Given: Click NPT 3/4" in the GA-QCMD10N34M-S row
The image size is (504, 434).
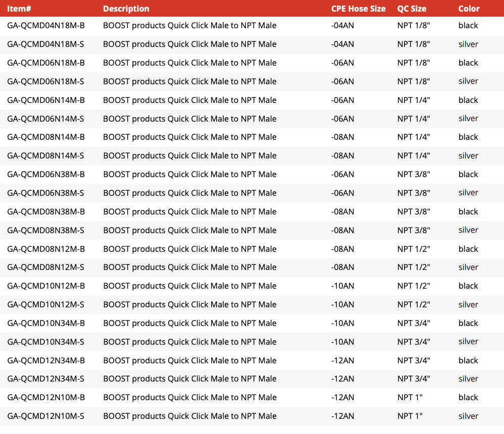Looking at the screenshot, I should click(x=414, y=342).
